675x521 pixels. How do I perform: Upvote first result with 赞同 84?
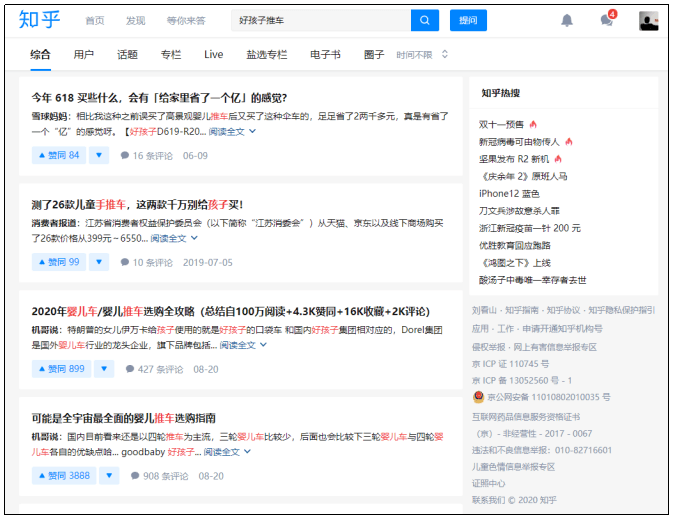tap(59, 155)
